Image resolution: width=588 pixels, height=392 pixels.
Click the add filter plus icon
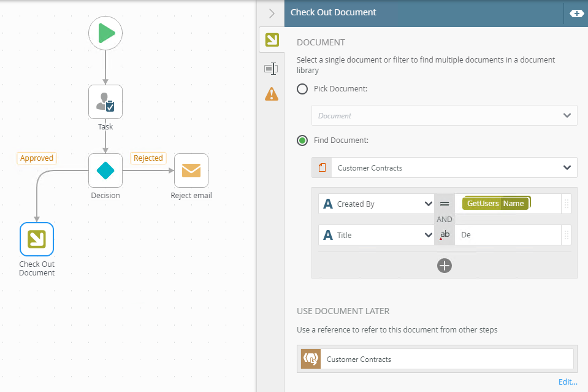click(445, 265)
